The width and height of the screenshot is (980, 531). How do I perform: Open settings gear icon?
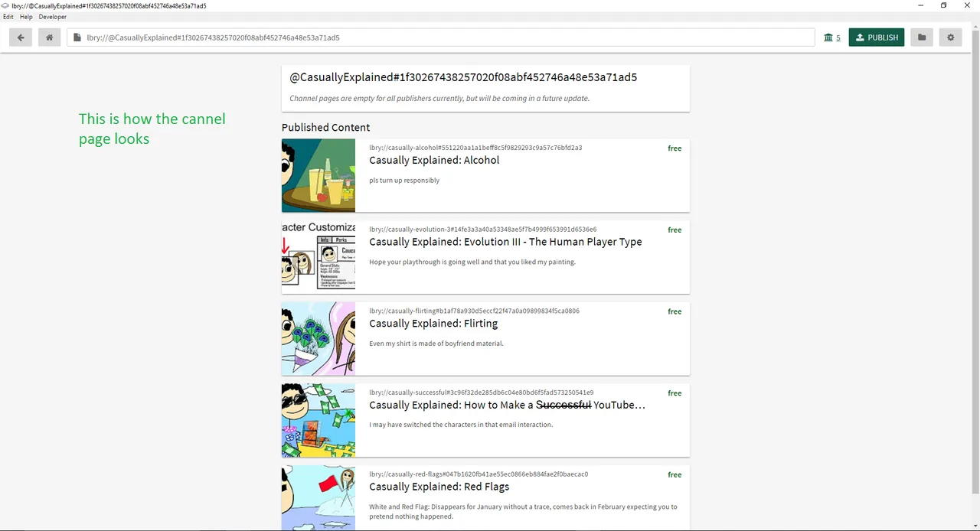(951, 37)
